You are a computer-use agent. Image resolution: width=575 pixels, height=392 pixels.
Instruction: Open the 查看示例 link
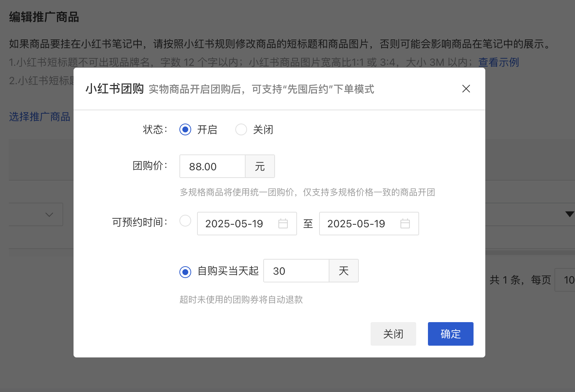498,62
